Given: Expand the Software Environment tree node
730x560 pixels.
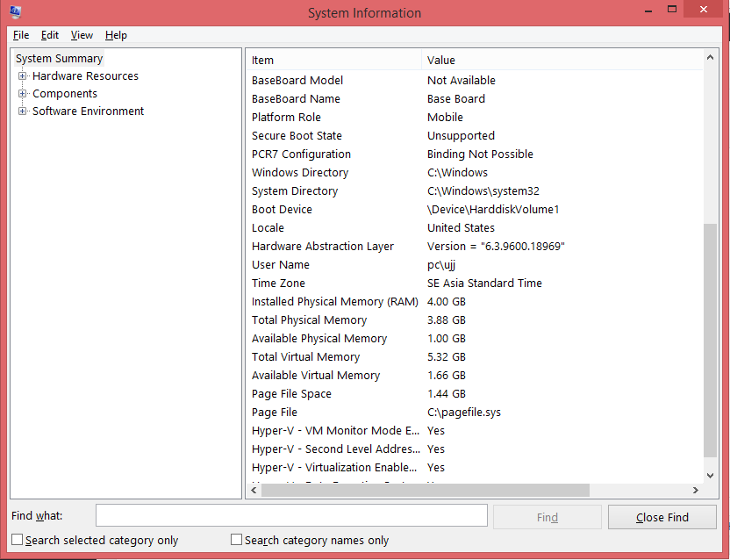Looking at the screenshot, I should [23, 111].
